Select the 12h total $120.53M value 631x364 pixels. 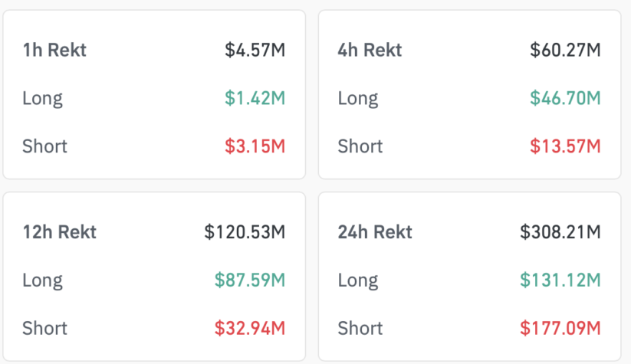point(245,232)
